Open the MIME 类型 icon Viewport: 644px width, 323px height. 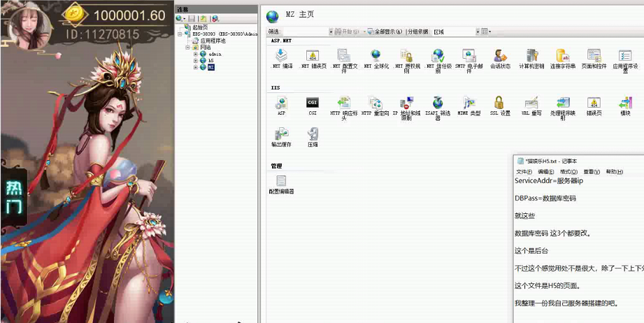[468, 103]
